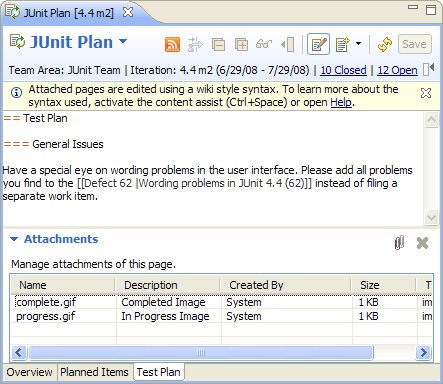The image size is (443, 384).
Task: Click the 'Completed Image' description cell
Action: pyautogui.click(x=163, y=302)
